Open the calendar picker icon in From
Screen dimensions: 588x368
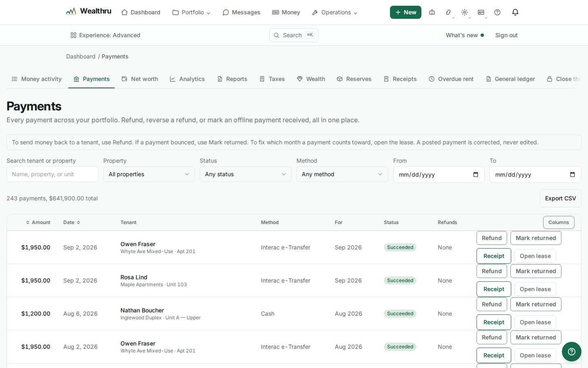[x=476, y=175]
